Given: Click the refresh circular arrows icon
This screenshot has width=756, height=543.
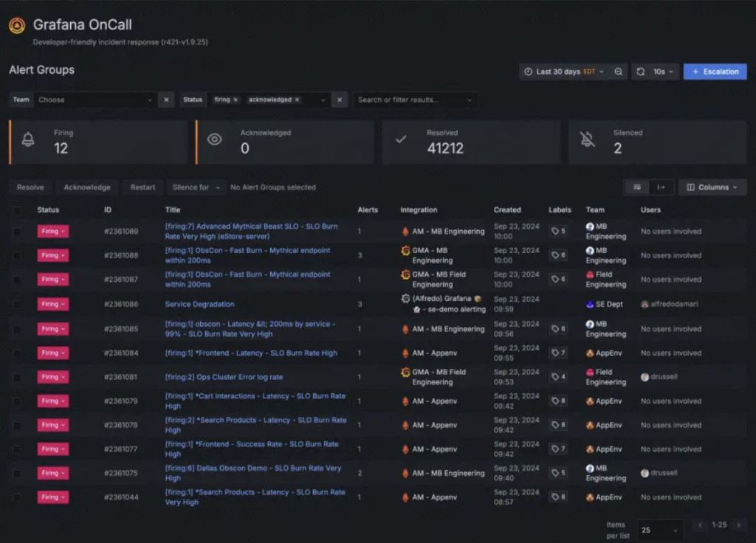Looking at the screenshot, I should (x=640, y=72).
